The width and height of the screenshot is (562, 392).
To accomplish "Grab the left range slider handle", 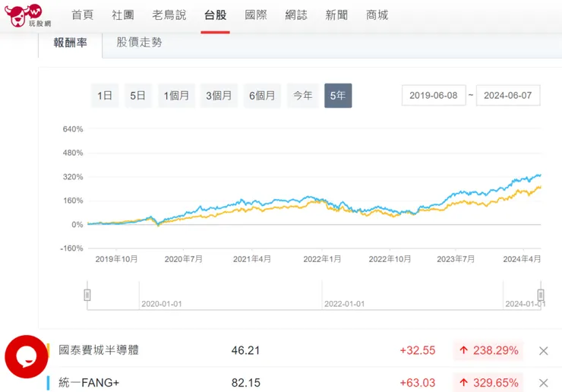I will [x=87, y=295].
